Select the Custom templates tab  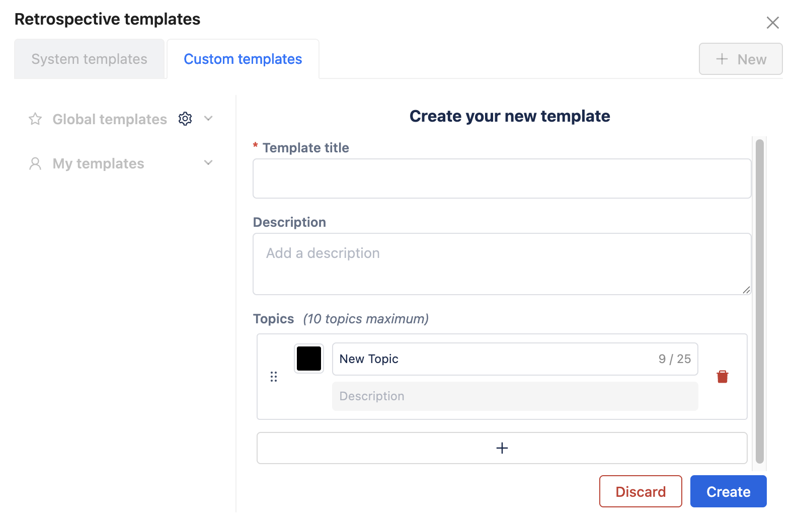[x=243, y=59]
